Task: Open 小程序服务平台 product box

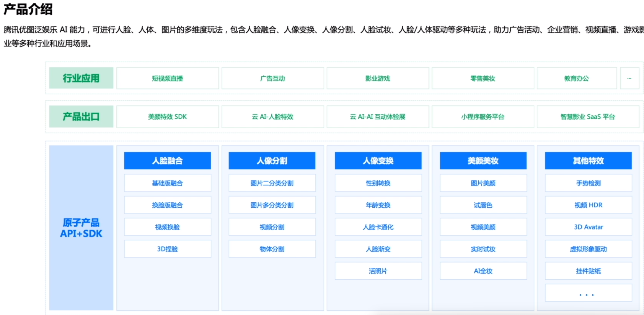Action: (x=483, y=116)
